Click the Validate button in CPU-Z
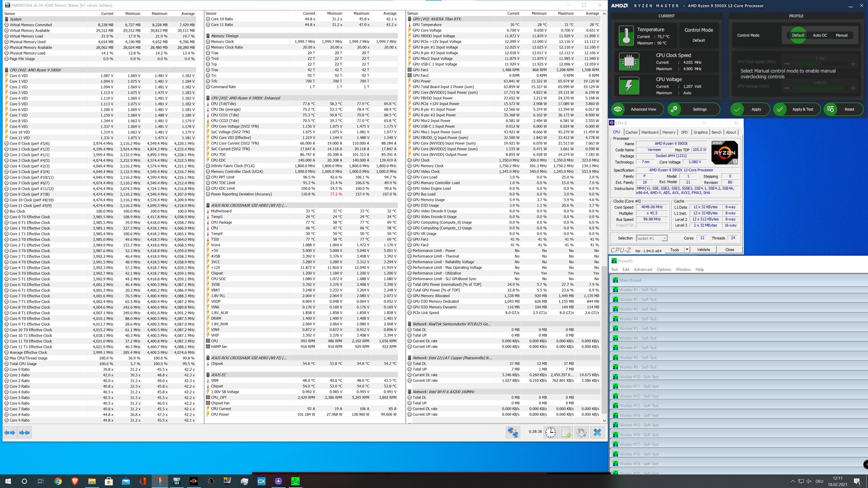The width and height of the screenshot is (868, 488). tap(703, 249)
